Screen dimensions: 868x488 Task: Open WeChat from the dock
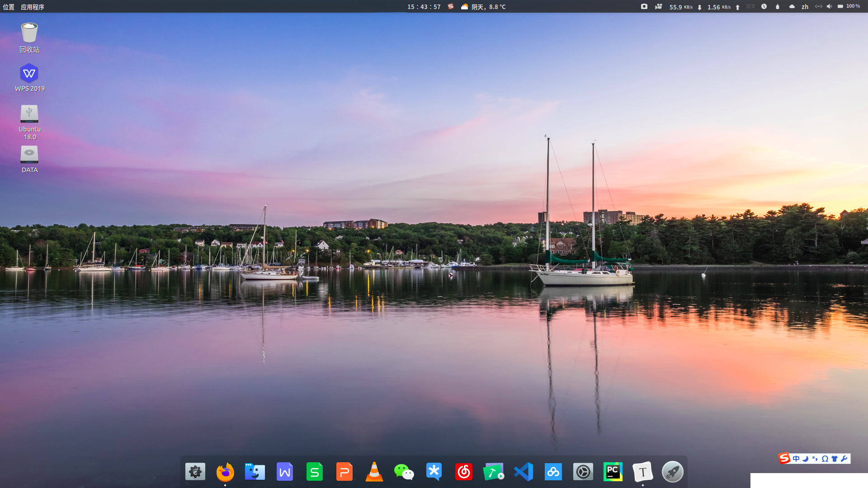404,472
